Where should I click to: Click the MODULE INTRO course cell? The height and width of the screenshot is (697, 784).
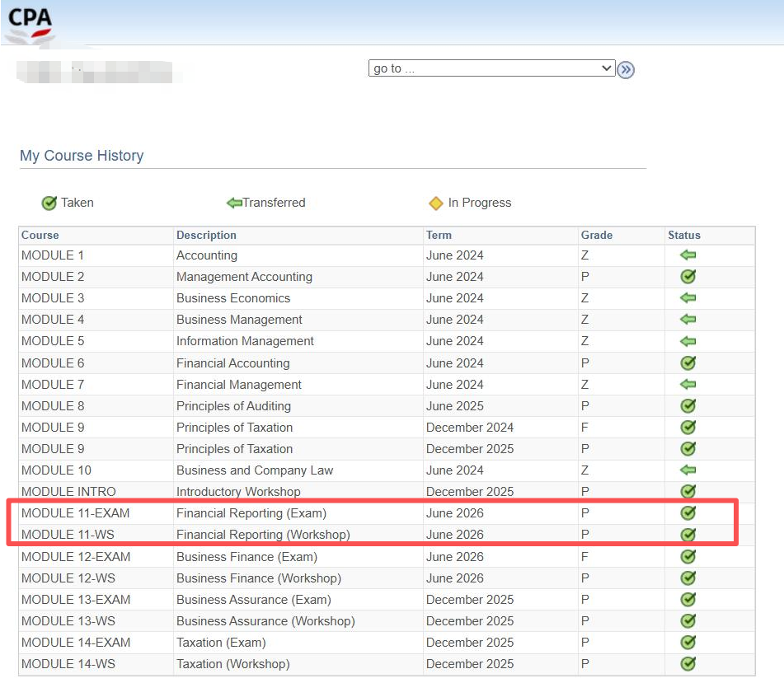coord(96,492)
